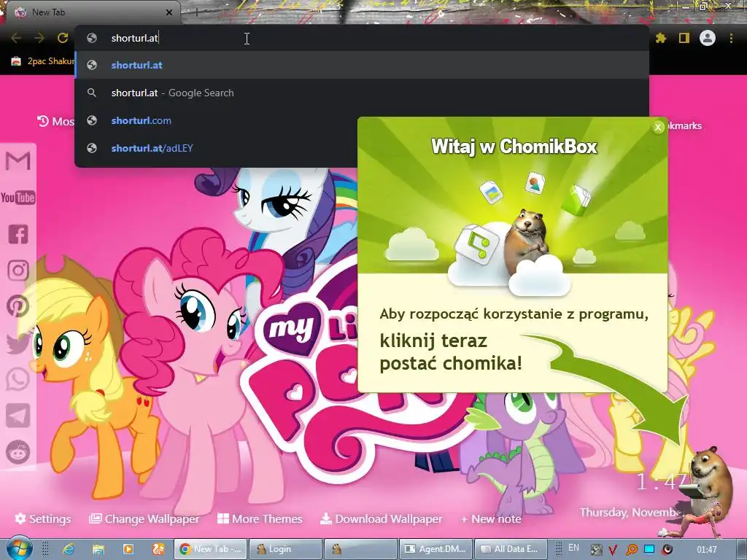
Task: Open the 2pac Shakur bookmark
Action: tap(43, 61)
